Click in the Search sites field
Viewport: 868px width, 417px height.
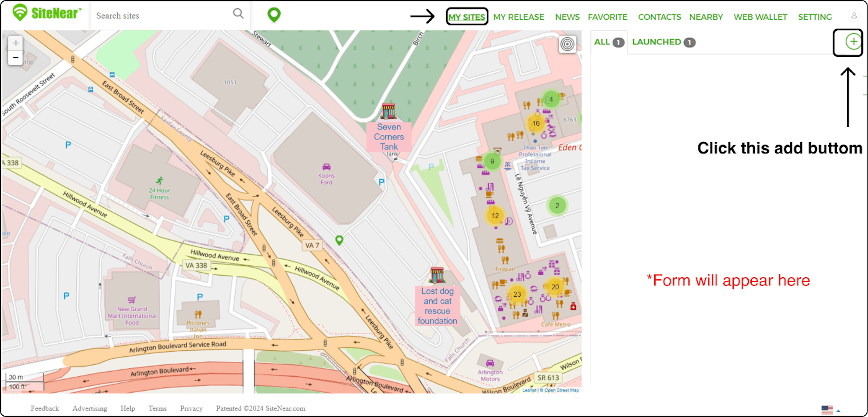pos(158,16)
